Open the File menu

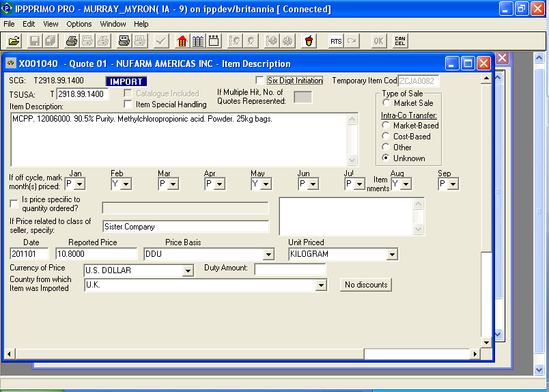tap(9, 24)
